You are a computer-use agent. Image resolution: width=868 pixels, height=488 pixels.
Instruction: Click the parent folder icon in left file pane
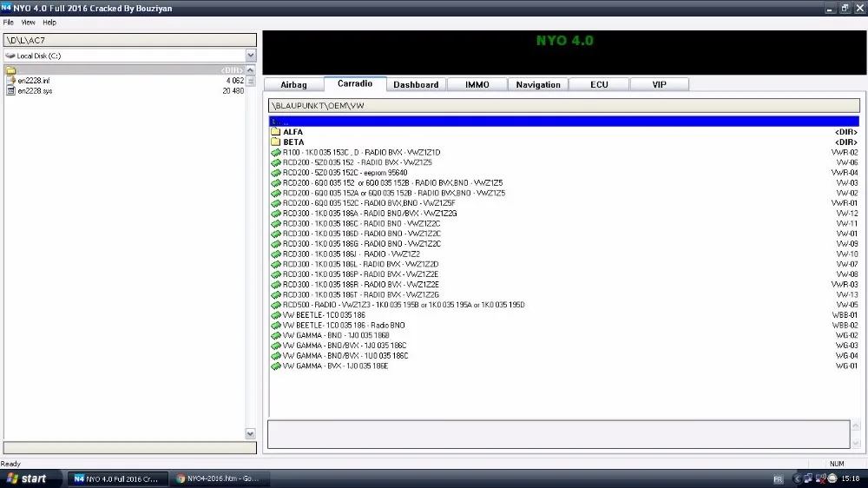(x=11, y=70)
